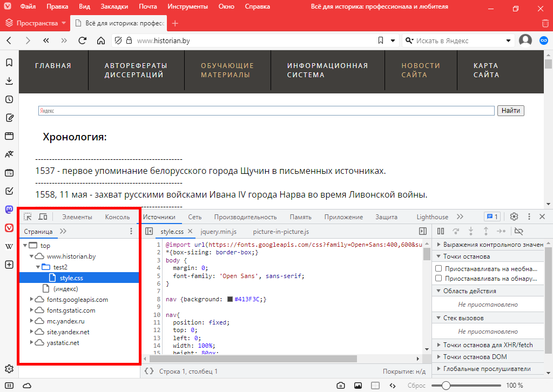Toggle the device toolbar icon in DevTools

[x=43, y=217]
